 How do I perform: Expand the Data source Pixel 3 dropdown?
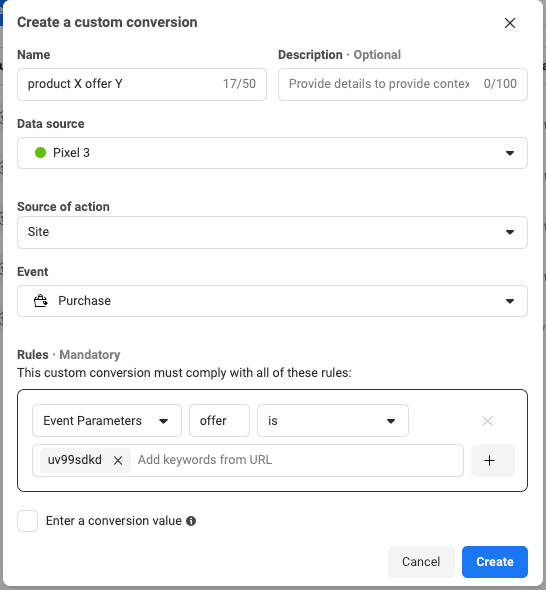[x=272, y=153]
